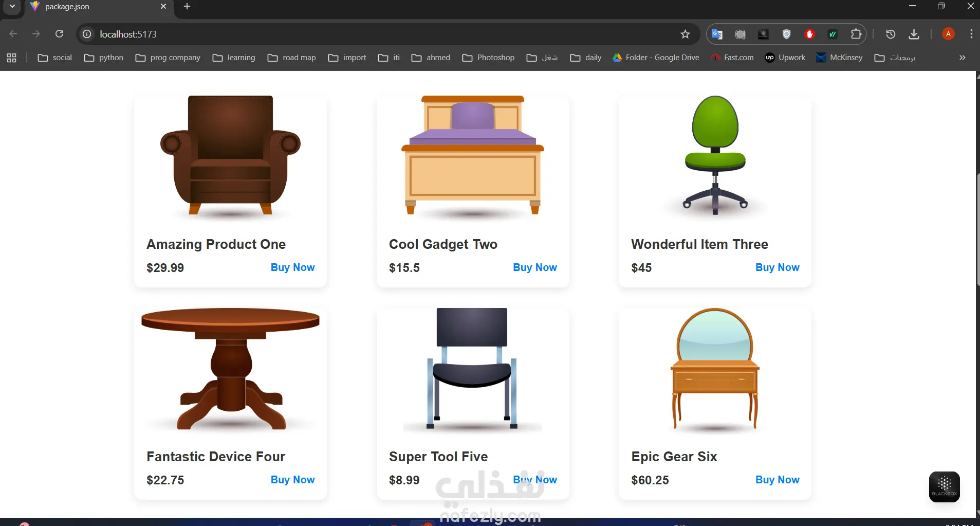Open the iti bookmarks folder
This screenshot has width=980, height=526.
(x=389, y=58)
